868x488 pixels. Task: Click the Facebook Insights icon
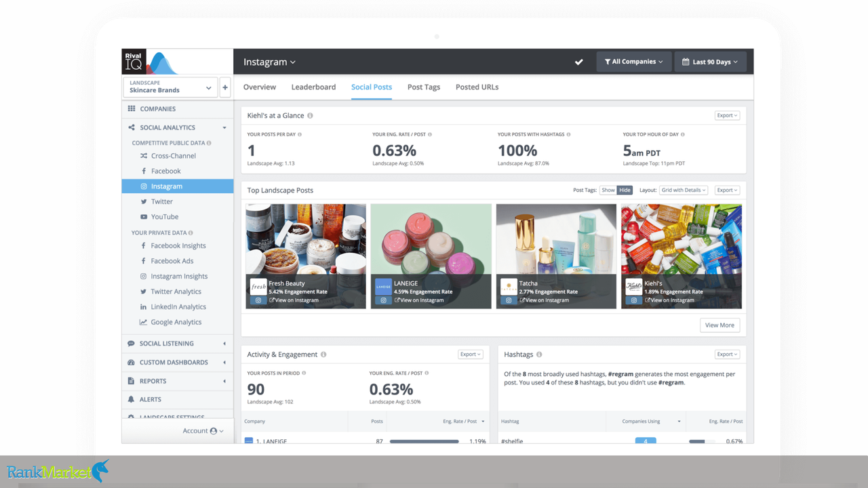point(144,246)
